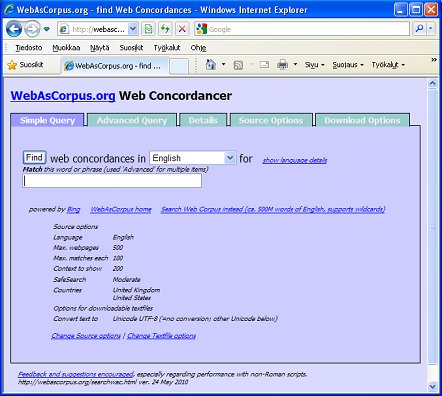This screenshot has height=396, width=442.
Task: Open the Ohje menu
Action: coord(198,48)
